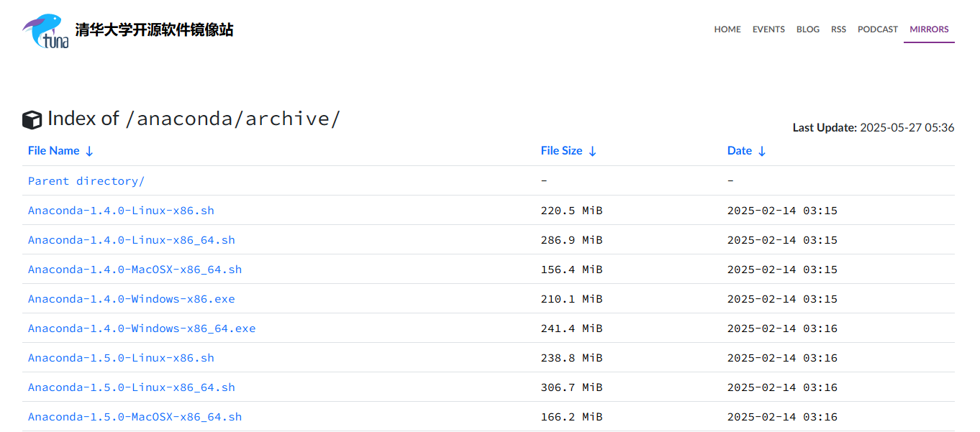Click the File Name sort arrow icon
Screen dimensions: 980x432
click(89, 151)
